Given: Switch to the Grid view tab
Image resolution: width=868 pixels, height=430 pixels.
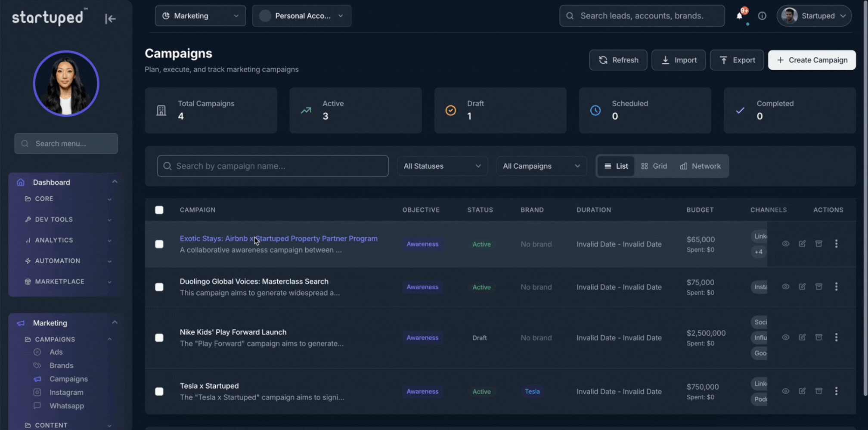Looking at the screenshot, I should [x=654, y=166].
